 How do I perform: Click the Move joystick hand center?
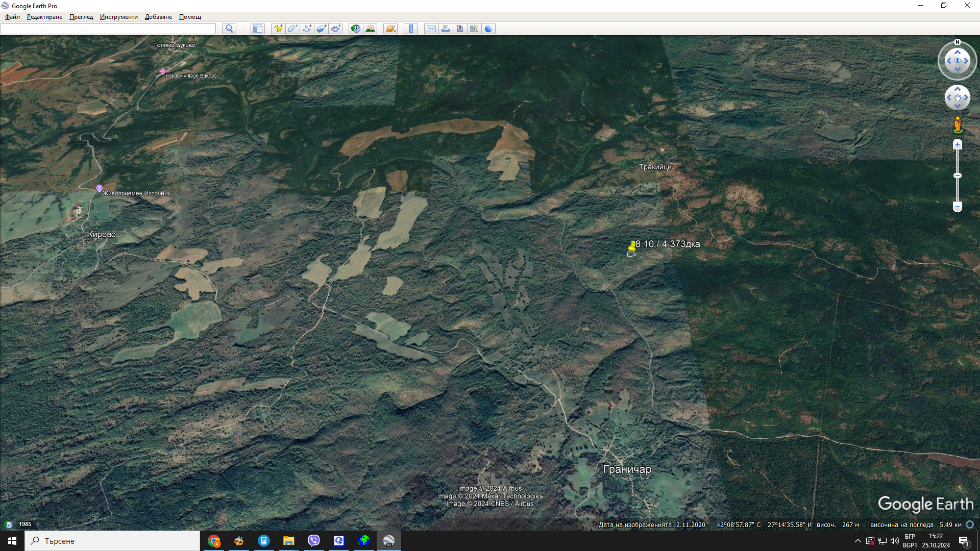[958, 97]
